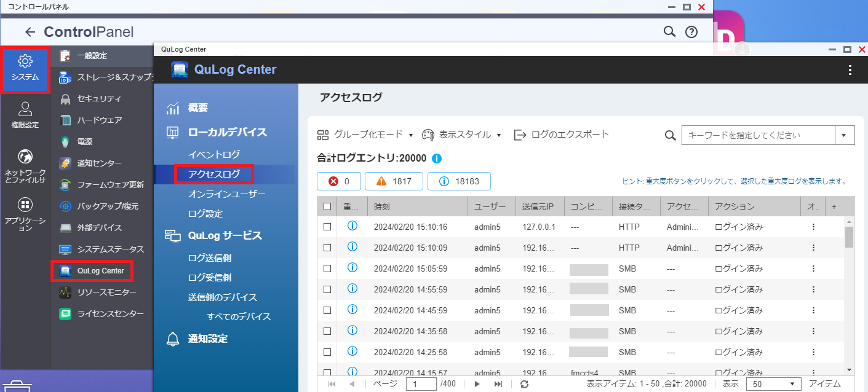This screenshot has height=392, width=868.
Task: Open Hardware (ハードウェア) in ControlPanel
Action: pyautogui.click(x=90, y=120)
